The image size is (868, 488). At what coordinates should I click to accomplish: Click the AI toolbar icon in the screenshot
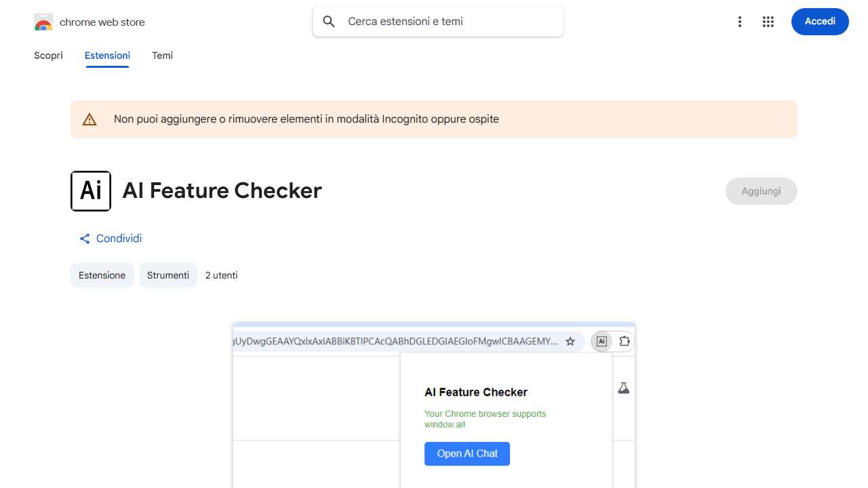click(601, 341)
